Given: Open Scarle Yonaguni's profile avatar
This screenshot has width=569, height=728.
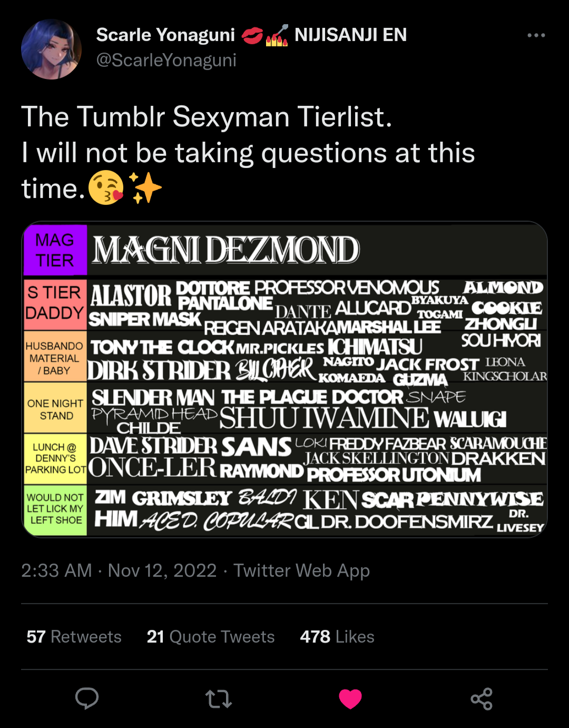Looking at the screenshot, I should click(51, 50).
